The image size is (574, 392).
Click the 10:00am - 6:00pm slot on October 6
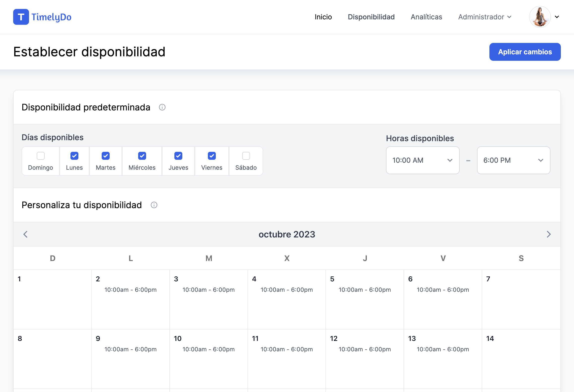click(443, 290)
